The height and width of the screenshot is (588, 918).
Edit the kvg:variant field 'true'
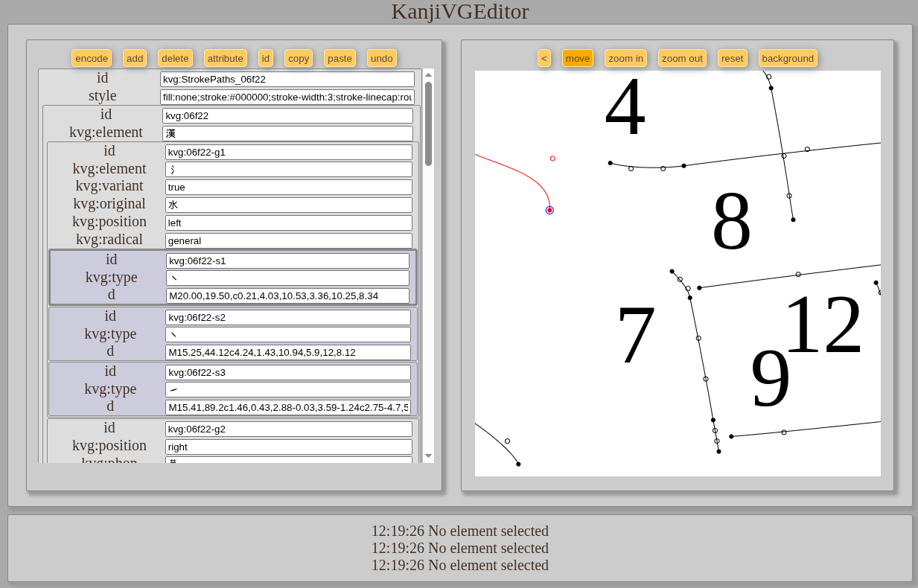[x=289, y=187]
